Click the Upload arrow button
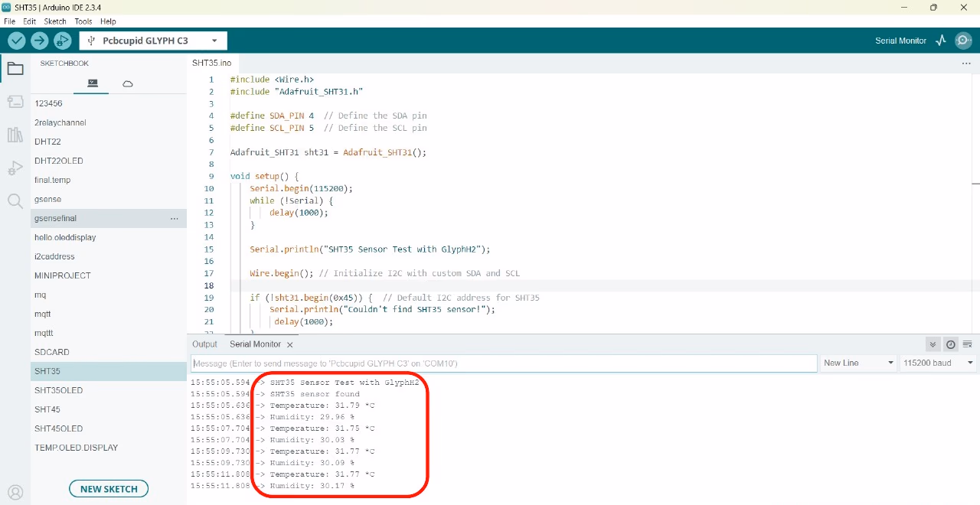This screenshot has height=505, width=980. click(40, 41)
